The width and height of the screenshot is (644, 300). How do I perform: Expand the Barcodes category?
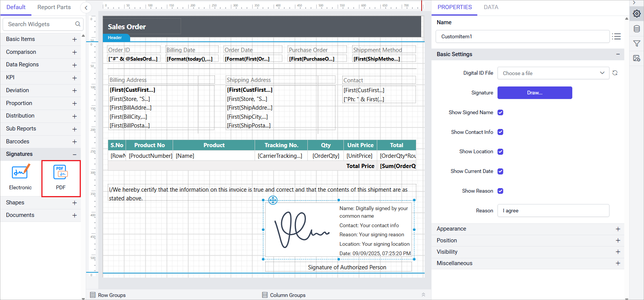75,141
